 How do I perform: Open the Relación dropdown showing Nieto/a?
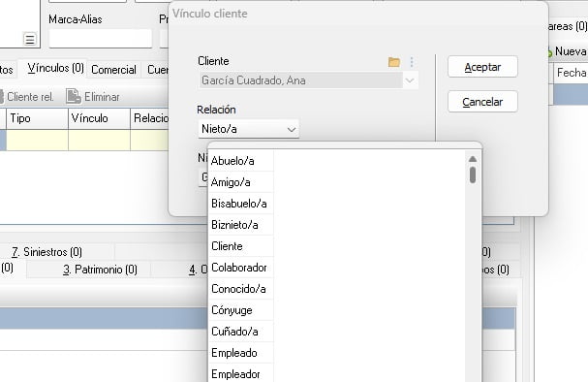click(x=249, y=129)
